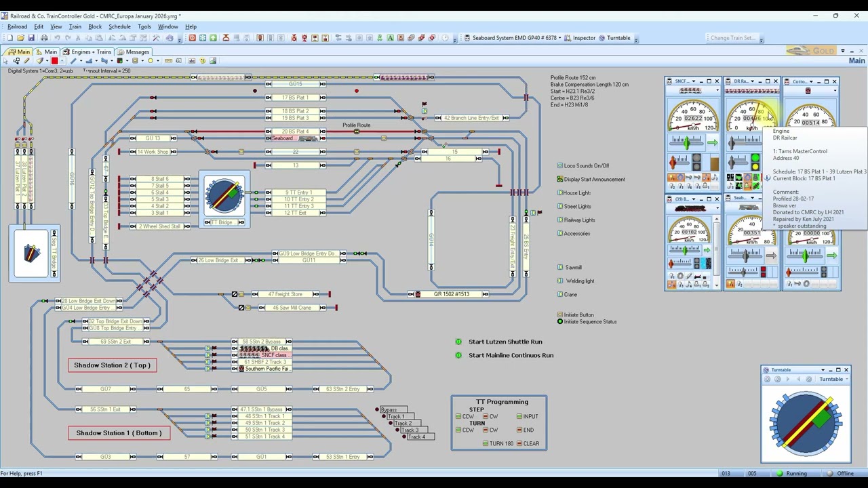The width and height of the screenshot is (868, 488).
Task: Click the Undo arrow in the toolbar
Action: (x=58, y=38)
